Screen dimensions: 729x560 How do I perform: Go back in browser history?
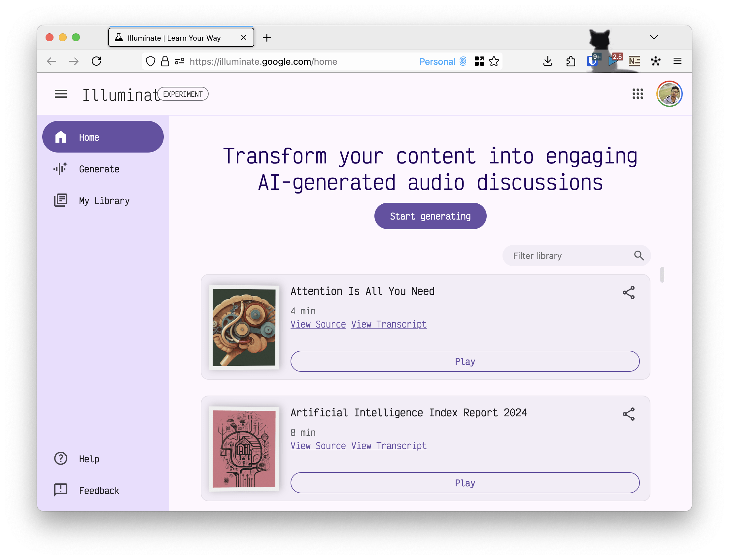click(x=52, y=61)
